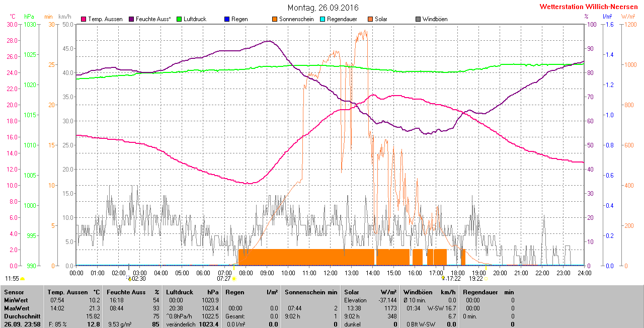
Task: Click the cyan Regendauer legend swatch
Action: [323, 19]
